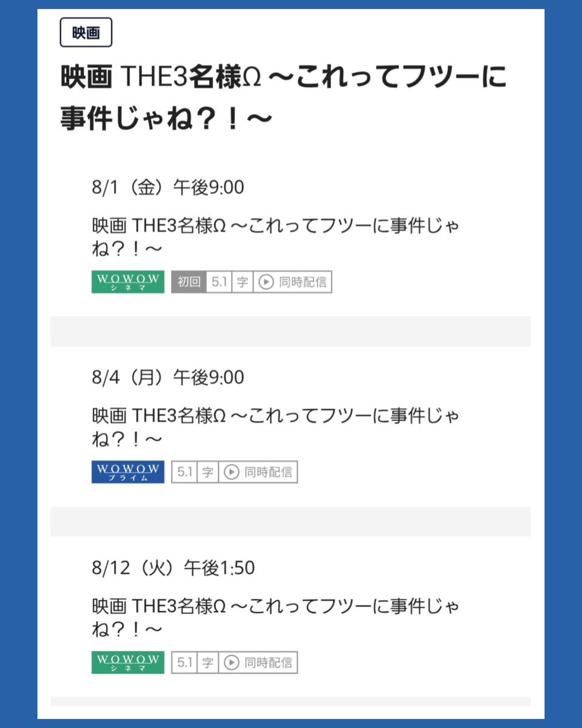The image size is (582, 728).
Task: Select the 8/12（火）午後1:50 date line
Action: [173, 568]
